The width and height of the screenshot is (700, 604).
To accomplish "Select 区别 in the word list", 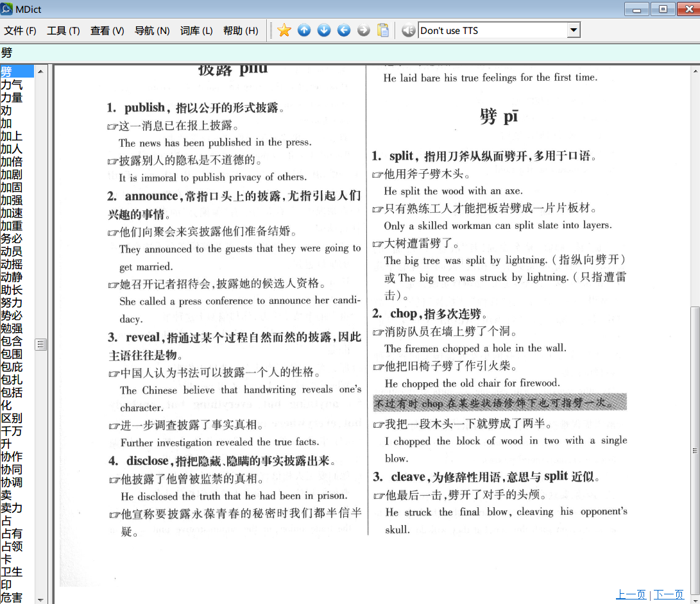I will coord(12,419).
